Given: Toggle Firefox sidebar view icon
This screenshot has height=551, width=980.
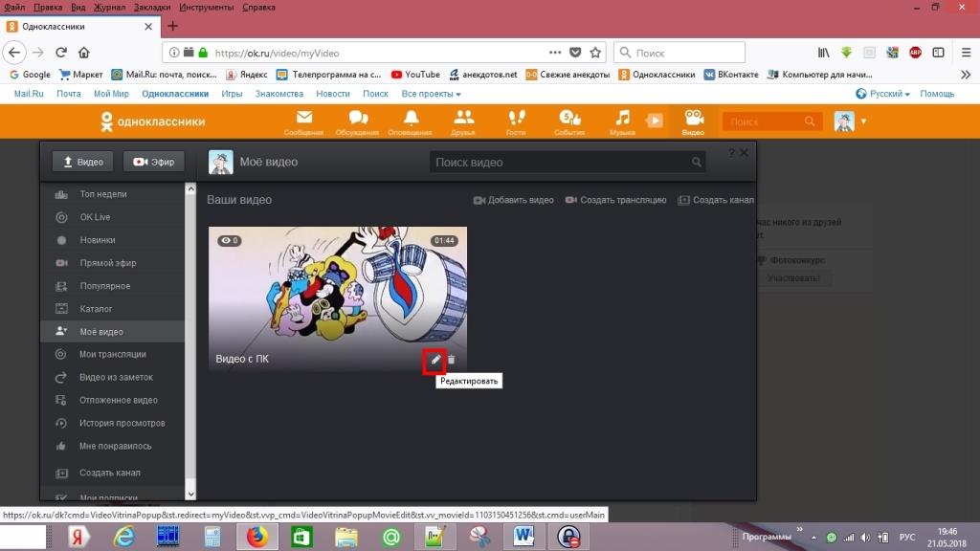Looking at the screenshot, I should pos(938,53).
